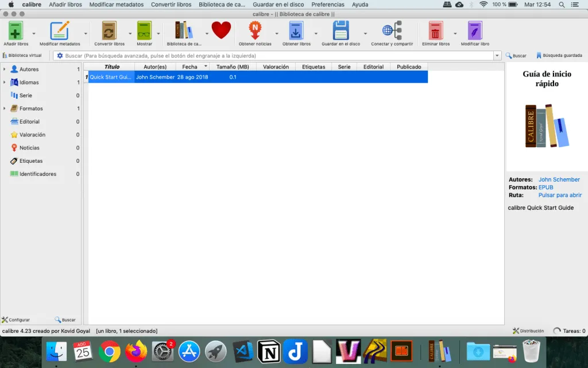Open Búsqueda guardada bookmark button
Image resolution: width=588 pixels, height=368 pixels.
559,55
